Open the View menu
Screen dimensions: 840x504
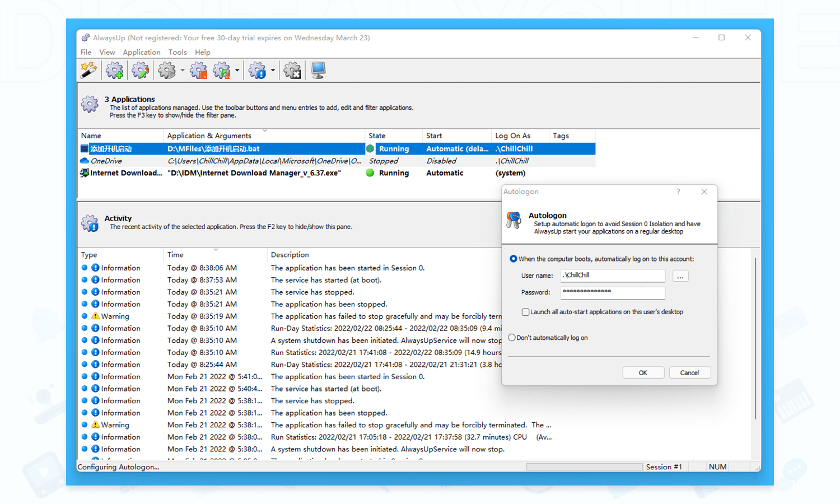click(x=107, y=52)
